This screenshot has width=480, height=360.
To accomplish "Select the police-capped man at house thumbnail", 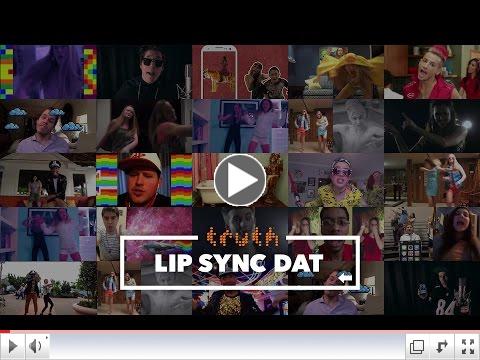I will [x=48, y=180].
